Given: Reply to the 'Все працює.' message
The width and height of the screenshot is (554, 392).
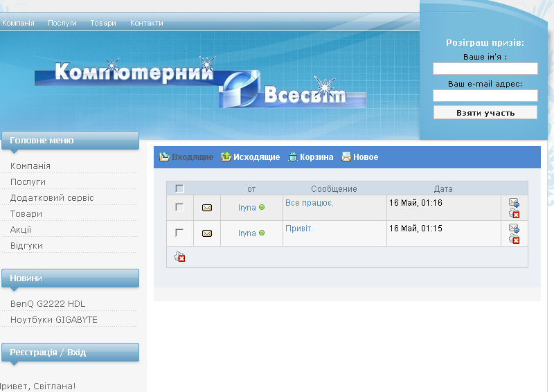Looking at the screenshot, I should pyautogui.click(x=514, y=202).
